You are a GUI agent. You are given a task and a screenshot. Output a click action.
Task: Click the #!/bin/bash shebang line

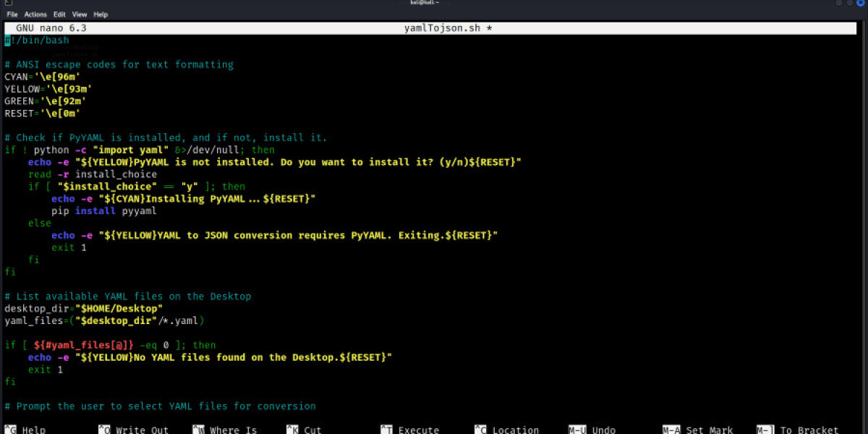pos(36,40)
